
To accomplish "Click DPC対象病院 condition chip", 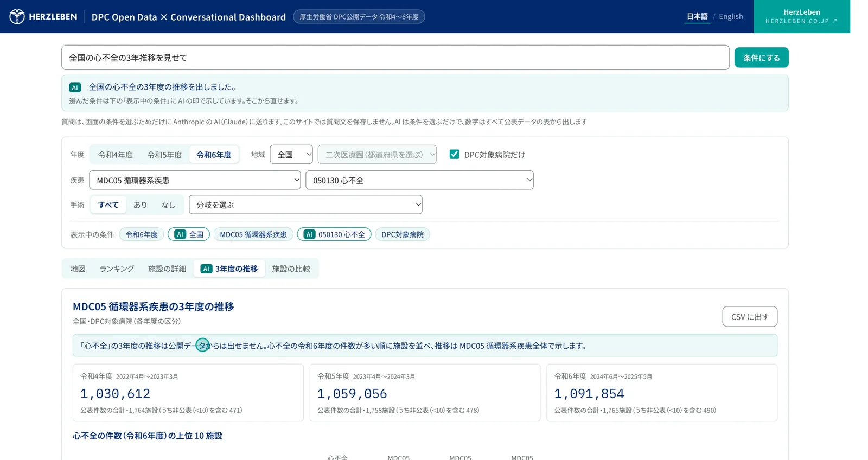I will (403, 234).
